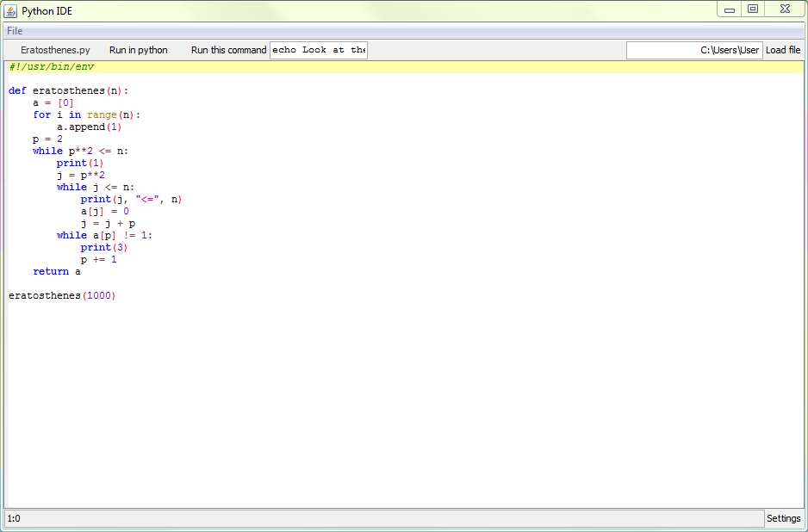Click Run this command button

(x=228, y=50)
